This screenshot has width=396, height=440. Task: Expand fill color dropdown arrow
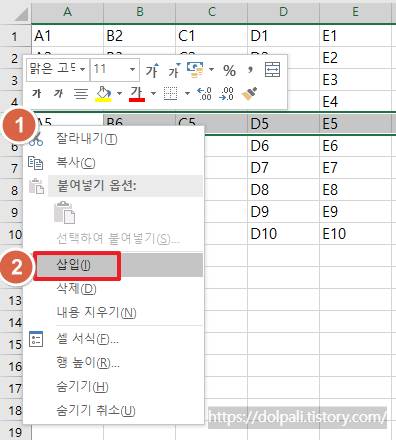click(x=119, y=94)
